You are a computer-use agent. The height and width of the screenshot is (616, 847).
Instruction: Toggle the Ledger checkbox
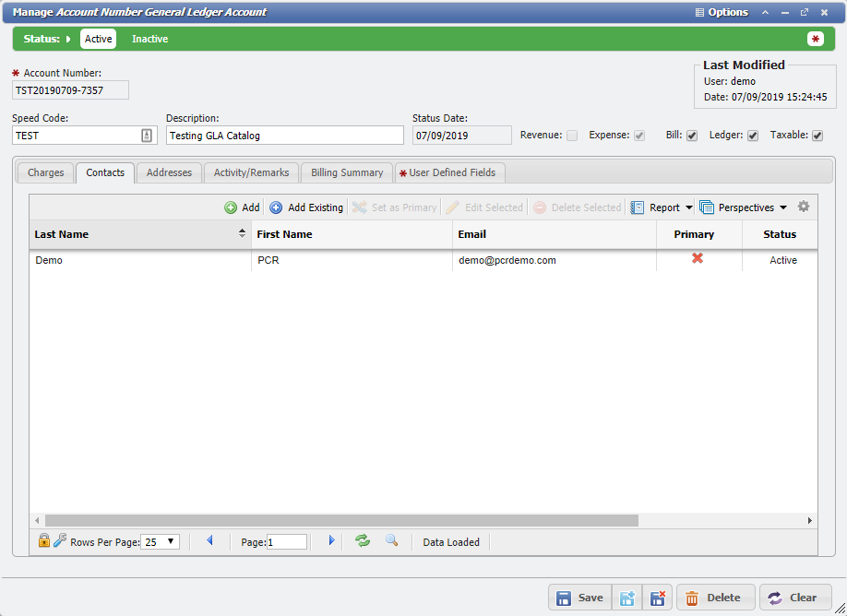tap(752, 135)
